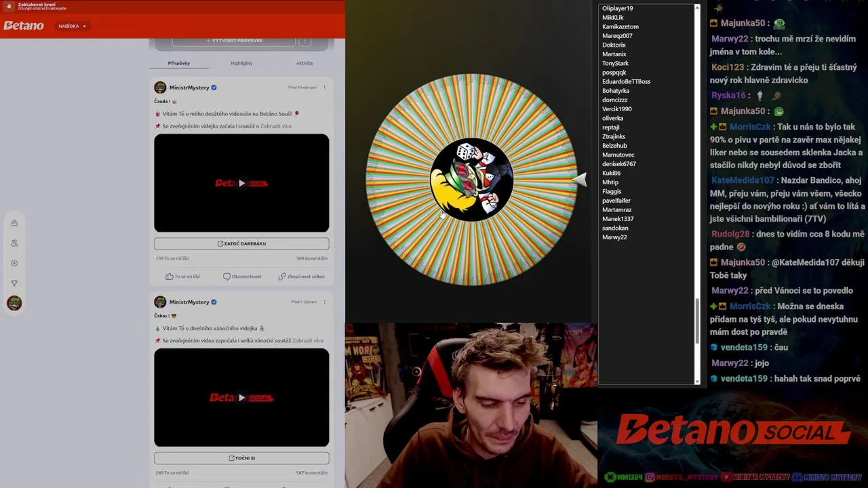
Task: Open the shop icon in the left sidebar
Action: [14, 223]
